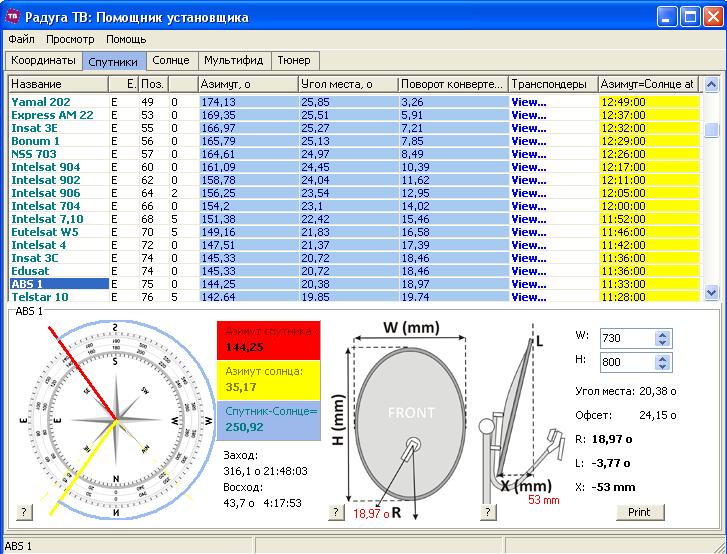Click the H input field showing 800
The image size is (727, 554).
click(628, 362)
